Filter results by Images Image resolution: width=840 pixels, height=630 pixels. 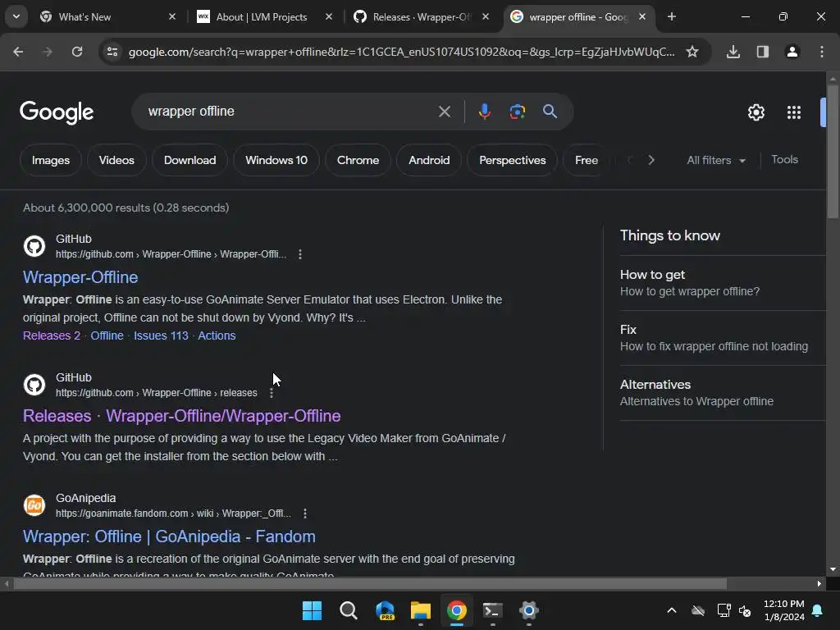tap(50, 160)
